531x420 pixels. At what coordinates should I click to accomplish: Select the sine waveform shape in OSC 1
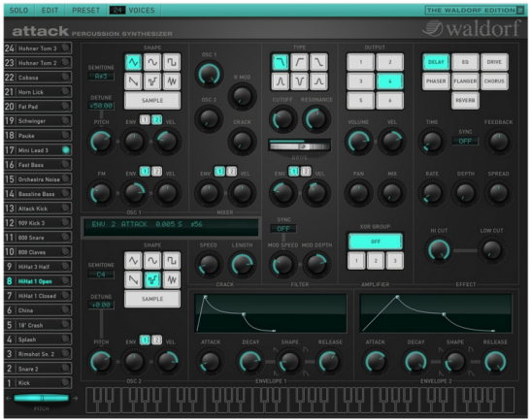(x=152, y=62)
